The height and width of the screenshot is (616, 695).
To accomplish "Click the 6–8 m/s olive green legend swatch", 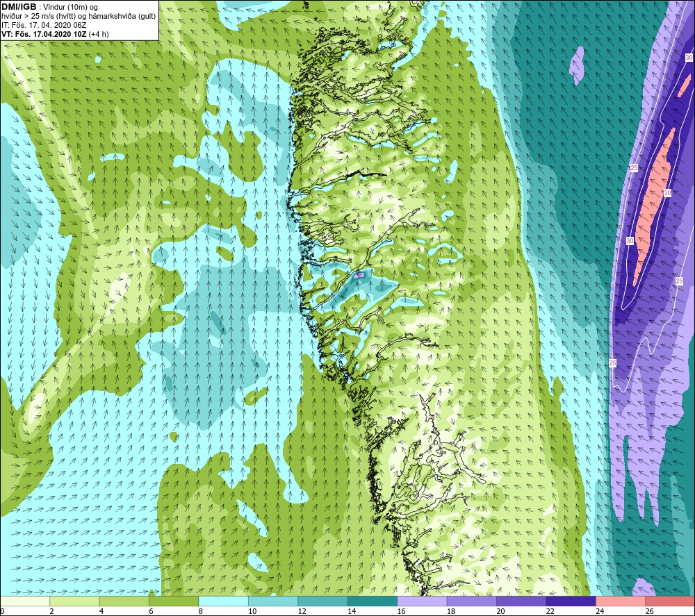I will 174,601.
